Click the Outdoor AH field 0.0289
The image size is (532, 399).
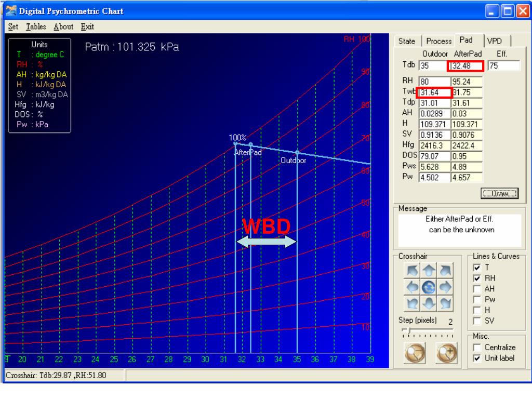pos(435,114)
